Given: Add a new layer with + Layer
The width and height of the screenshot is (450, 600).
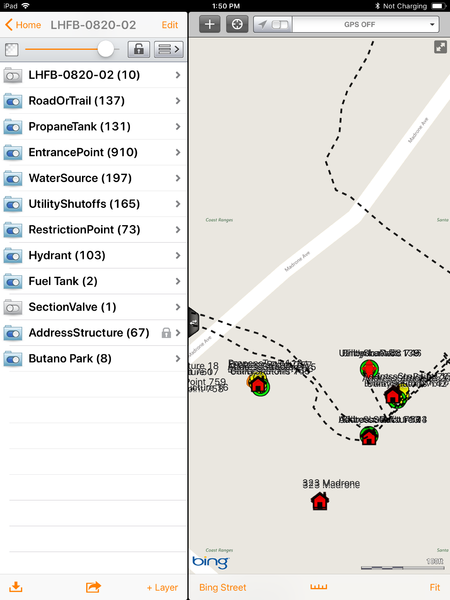Looking at the screenshot, I should point(162,587).
